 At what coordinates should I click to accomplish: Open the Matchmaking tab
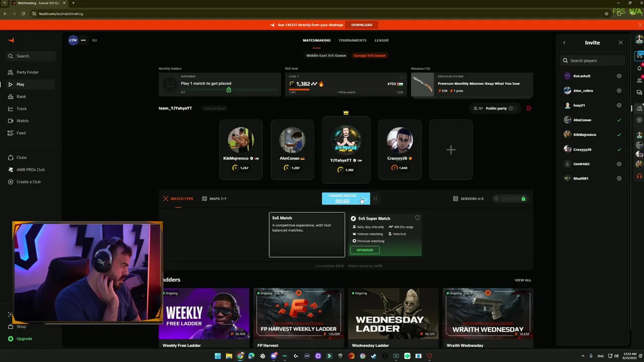[316, 40]
